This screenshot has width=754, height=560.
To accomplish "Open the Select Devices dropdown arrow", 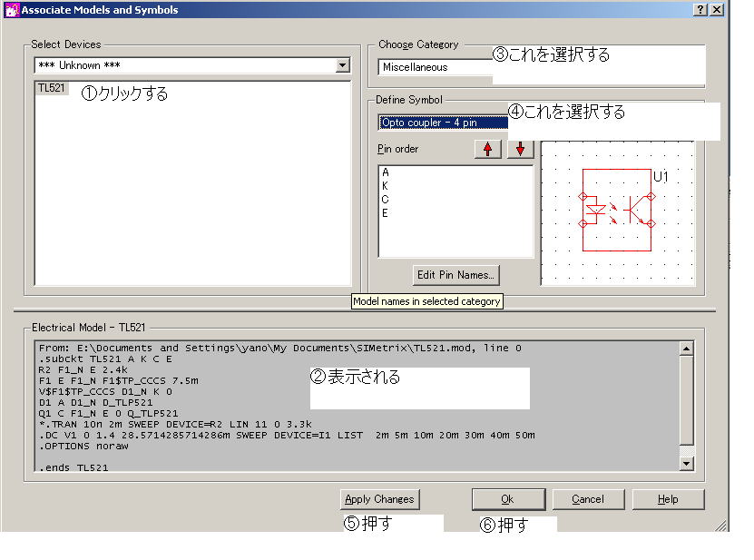I will (342, 65).
